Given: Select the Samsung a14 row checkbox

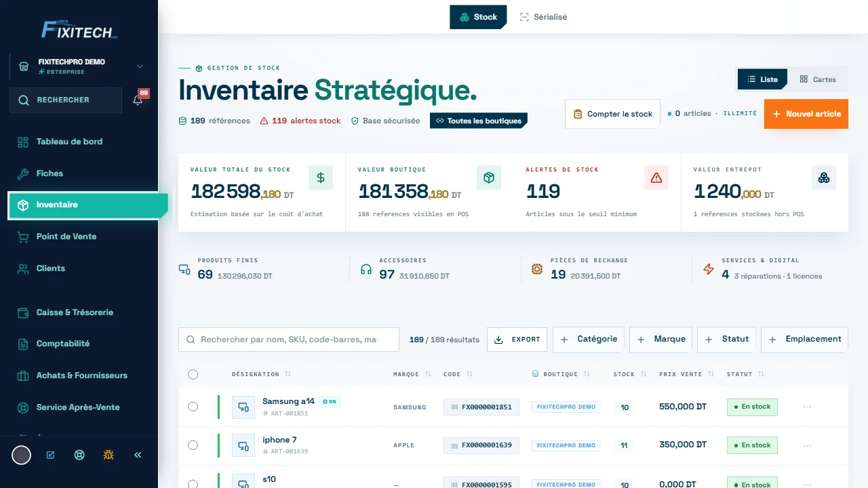Looking at the screenshot, I should coord(193,407).
